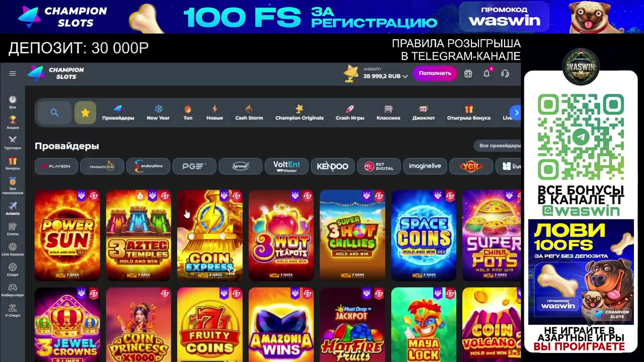This screenshot has height=362, width=644.
Task: Open Турниры crossed swords in sidebar
Action: (13, 143)
